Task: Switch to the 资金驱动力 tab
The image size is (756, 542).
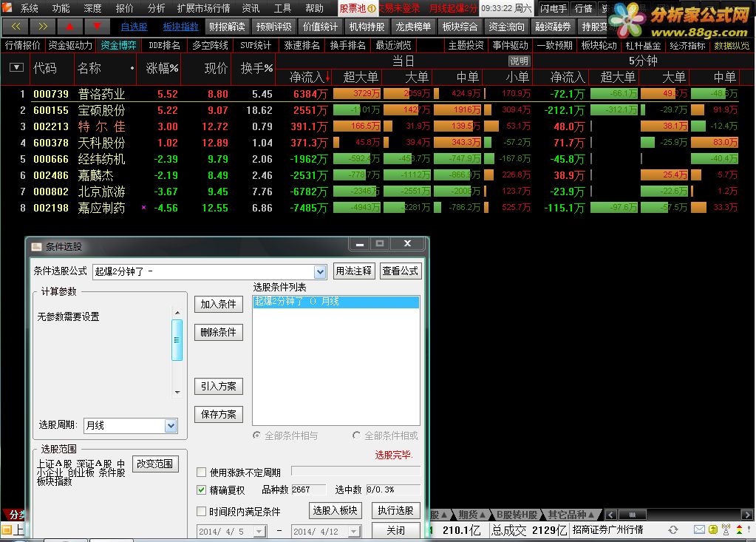Action: point(70,45)
